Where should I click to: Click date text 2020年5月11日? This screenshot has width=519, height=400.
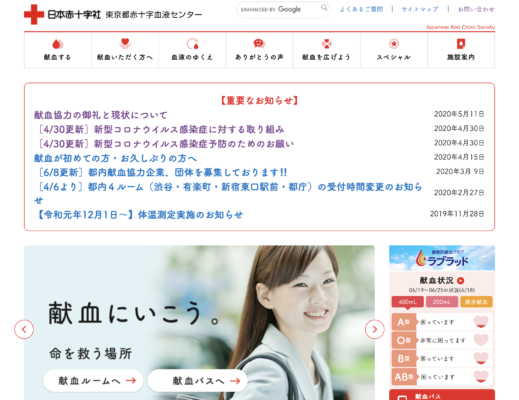click(x=459, y=114)
